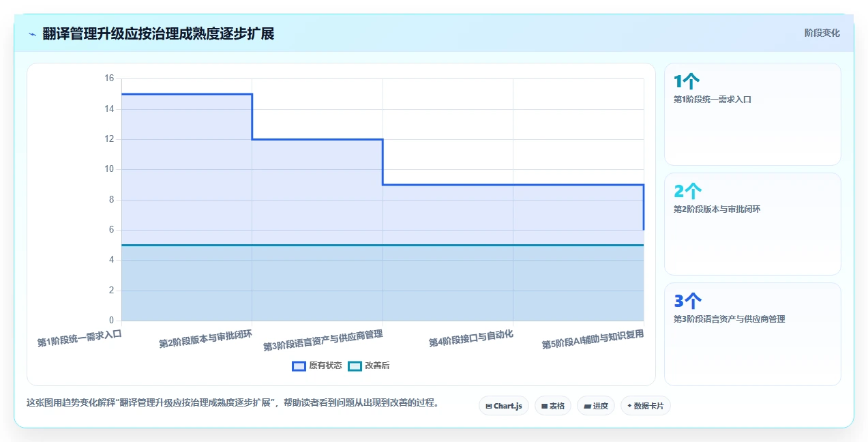Click the 原有状态 legend label
Viewport: 868px width, 442px height.
(x=325, y=366)
